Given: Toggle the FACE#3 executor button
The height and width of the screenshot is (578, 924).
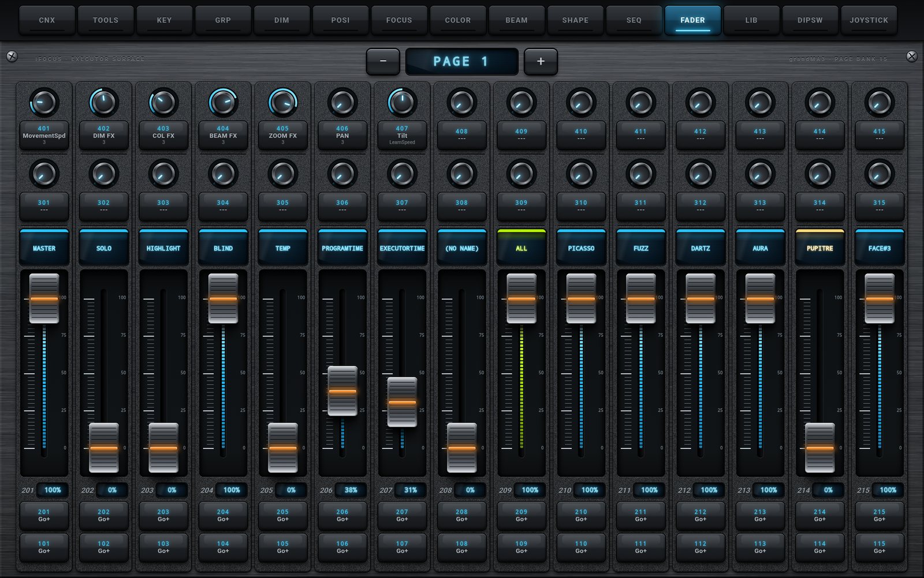Looking at the screenshot, I should coord(880,247).
